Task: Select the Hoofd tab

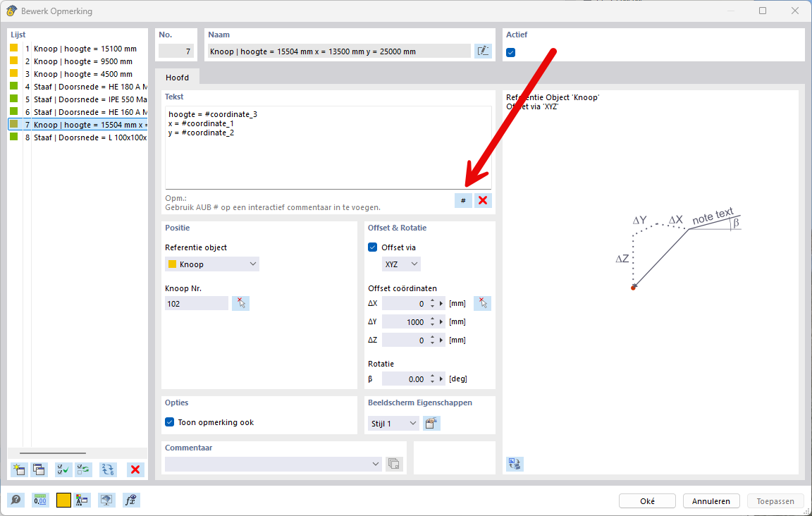Action: 177,78
